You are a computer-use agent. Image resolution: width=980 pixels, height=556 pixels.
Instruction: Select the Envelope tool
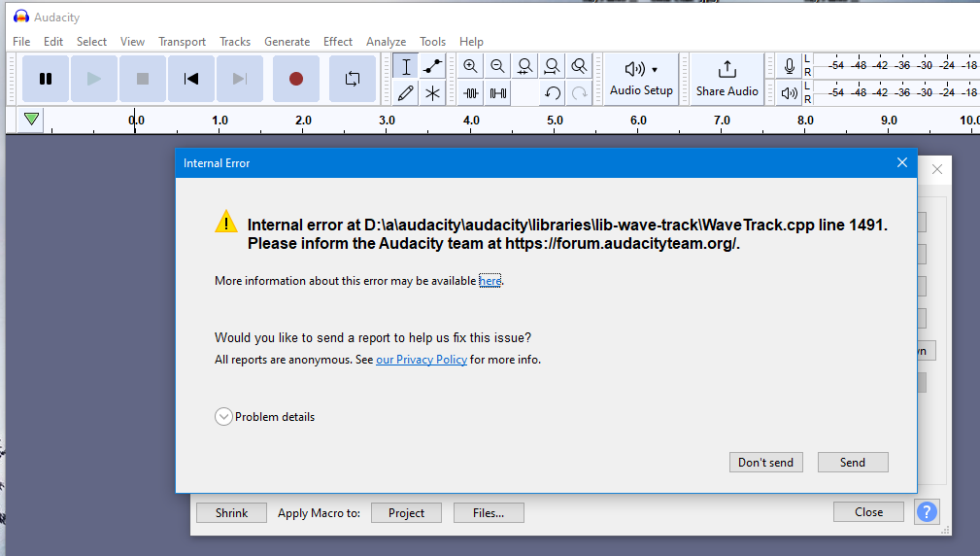432,66
